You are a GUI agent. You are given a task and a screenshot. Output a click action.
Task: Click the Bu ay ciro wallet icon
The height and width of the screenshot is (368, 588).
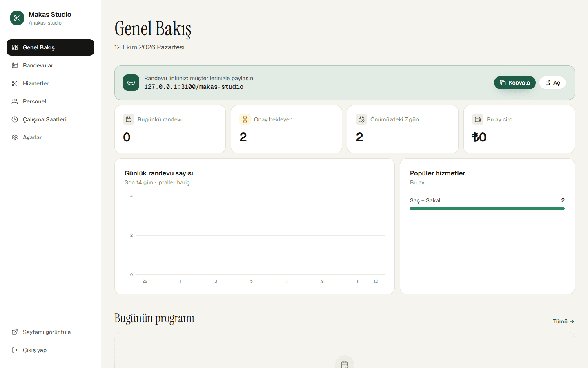478,119
